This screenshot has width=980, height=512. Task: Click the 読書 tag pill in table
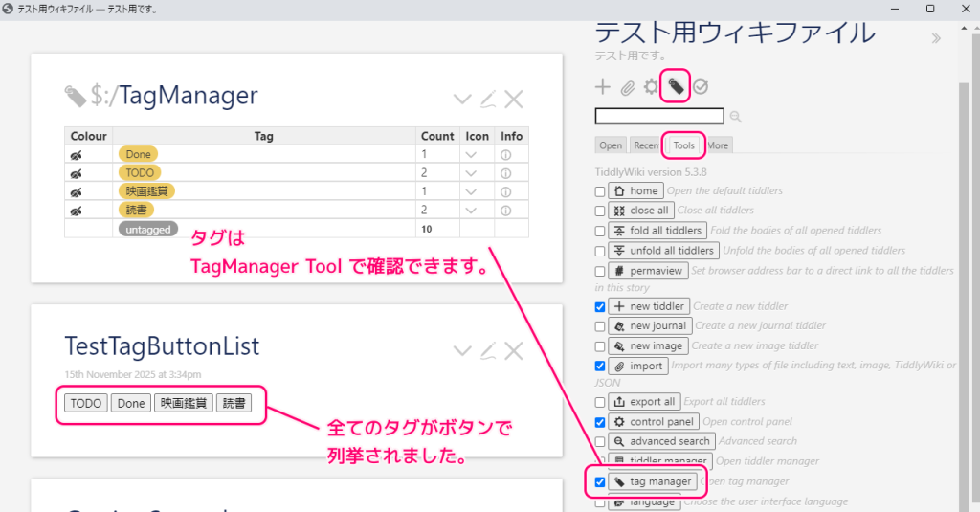pos(136,210)
